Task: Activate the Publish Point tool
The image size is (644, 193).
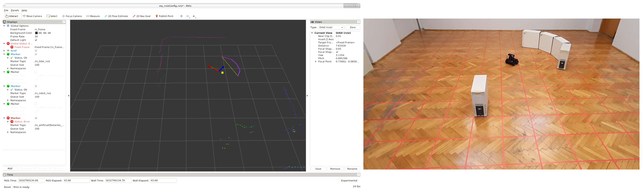Action: (164, 16)
